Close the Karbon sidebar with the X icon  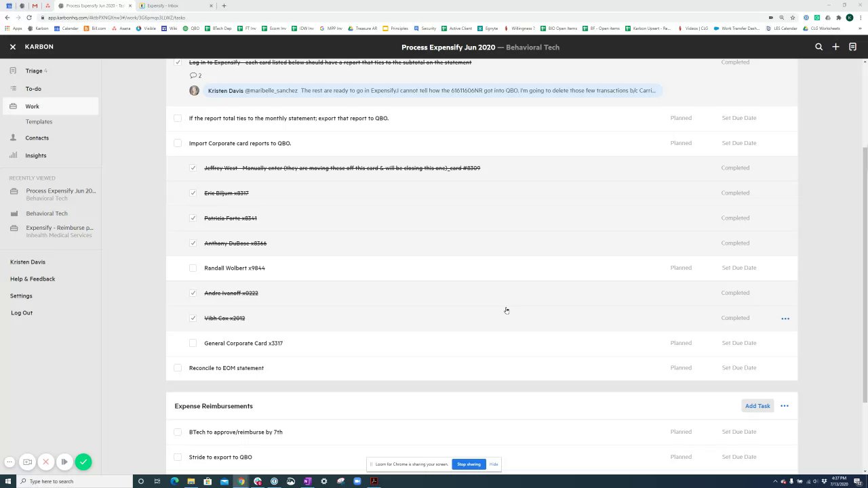pos(12,47)
